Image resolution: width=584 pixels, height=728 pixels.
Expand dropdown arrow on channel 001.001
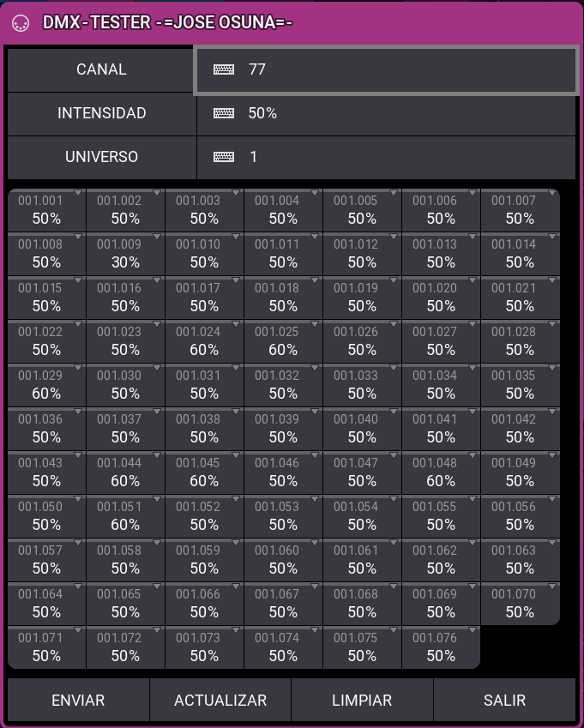78,194
